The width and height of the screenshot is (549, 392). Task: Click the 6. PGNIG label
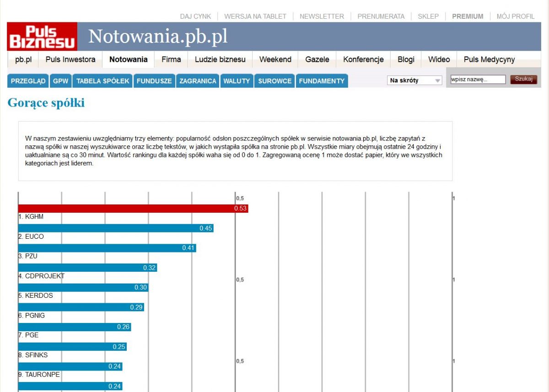(x=32, y=315)
